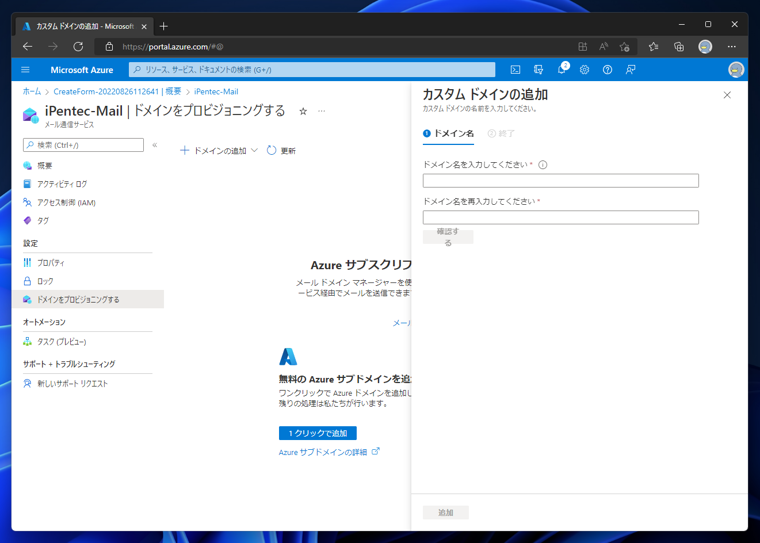760x543 pixels.
Task: Focus the ドメイン名を再入力してください field
Action: (x=560, y=217)
